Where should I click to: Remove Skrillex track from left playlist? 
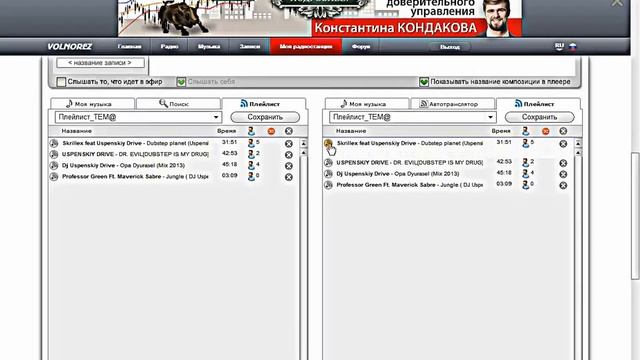[289, 144]
